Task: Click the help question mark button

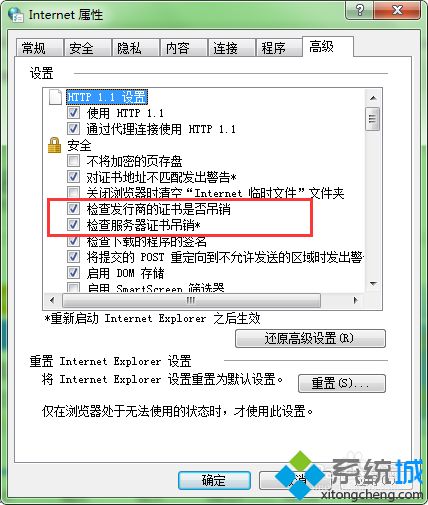Action: click(359, 10)
